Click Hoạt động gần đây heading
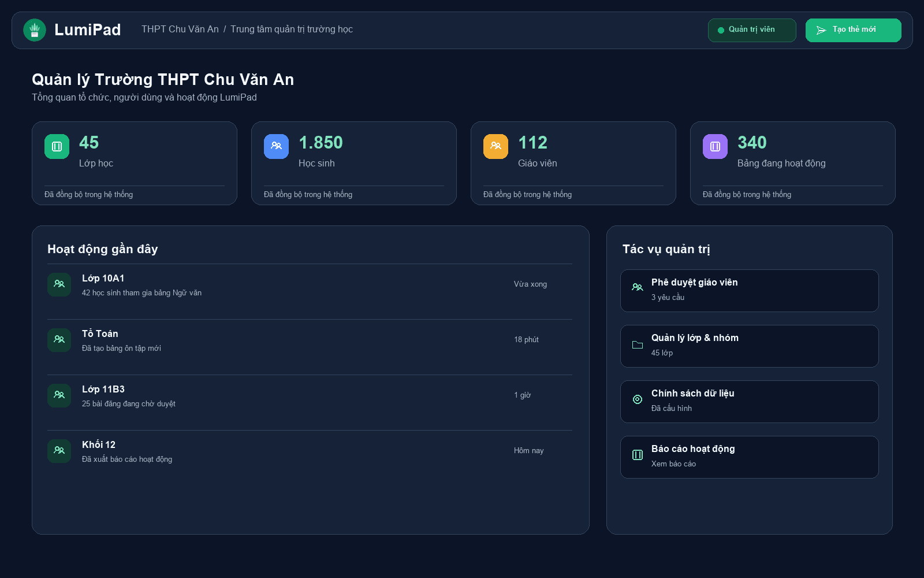Viewport: 924px width, 578px height. (x=103, y=249)
